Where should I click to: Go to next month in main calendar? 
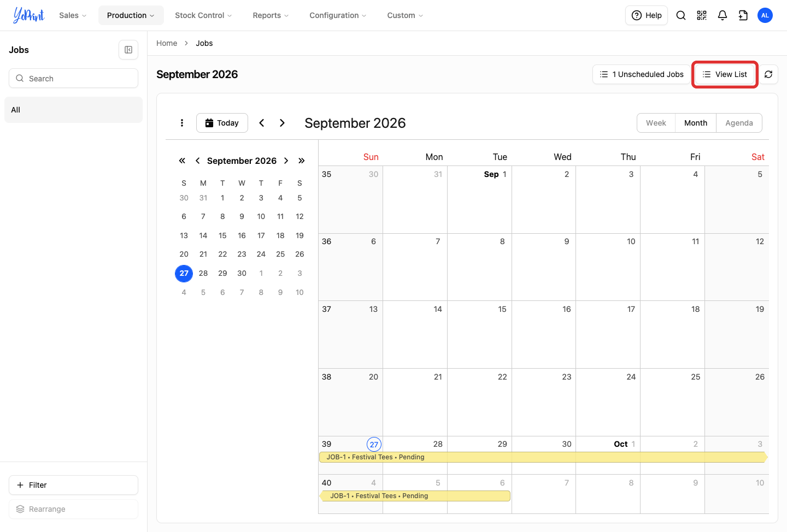pos(282,123)
